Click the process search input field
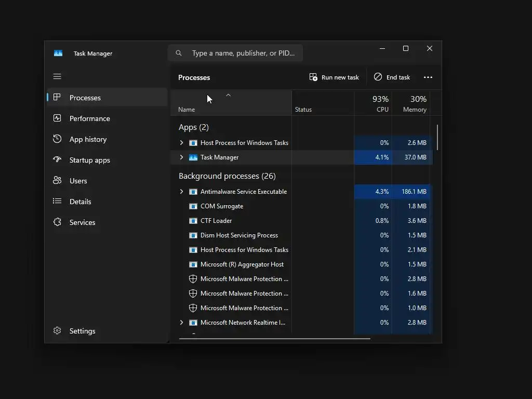Image resolution: width=532 pixels, height=399 pixels. [235, 53]
